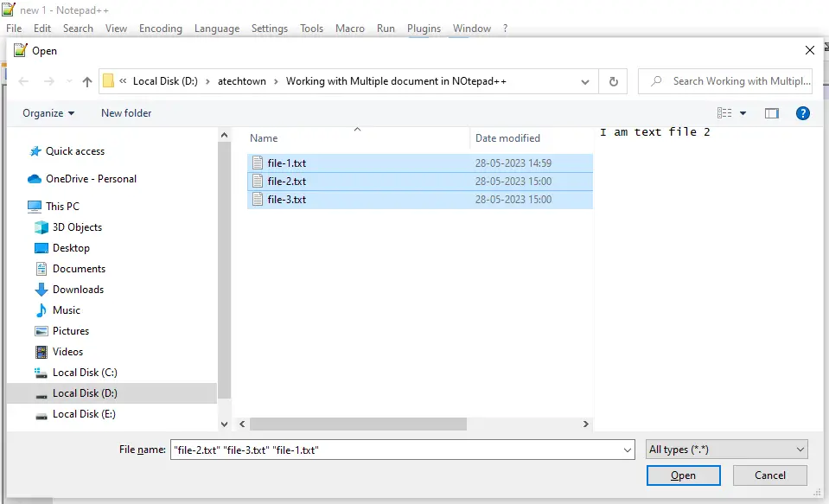
Task: Click the horizontal scrollbar thumb
Action: [359, 424]
